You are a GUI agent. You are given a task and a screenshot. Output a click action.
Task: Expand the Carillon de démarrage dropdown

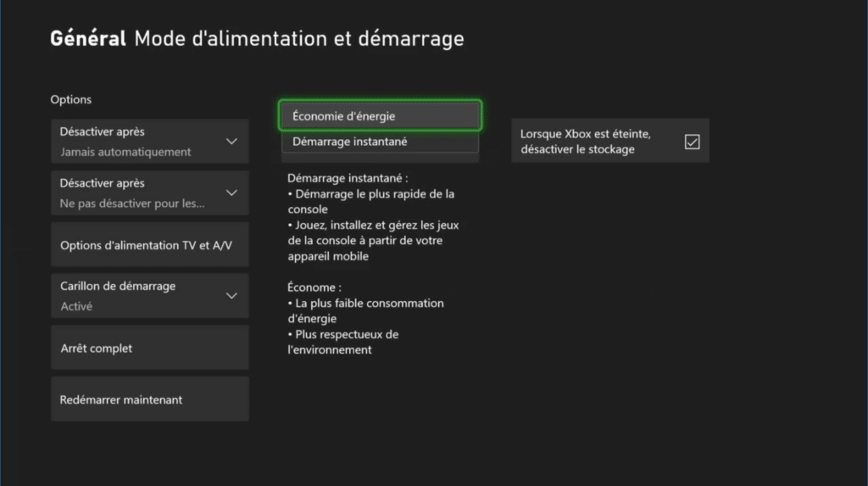coord(149,296)
